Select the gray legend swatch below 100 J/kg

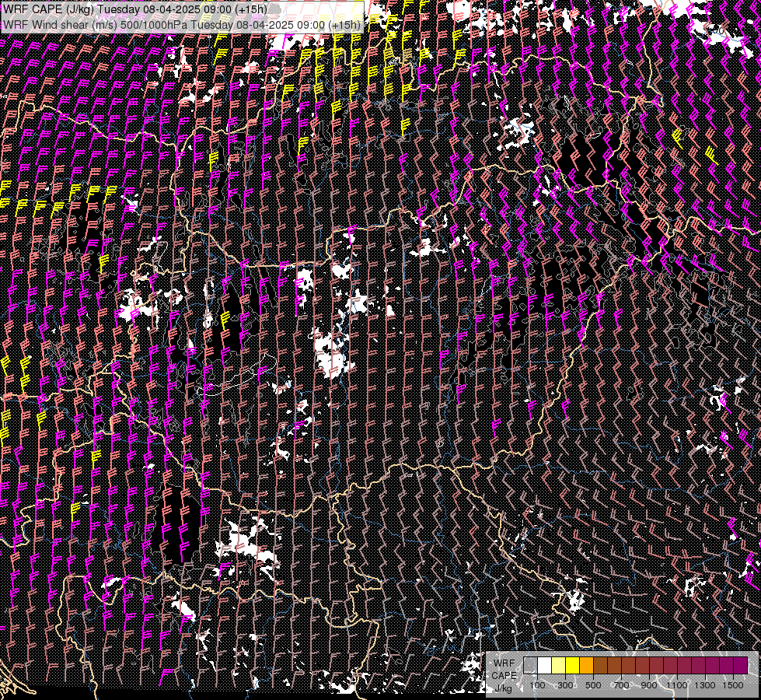(x=530, y=665)
